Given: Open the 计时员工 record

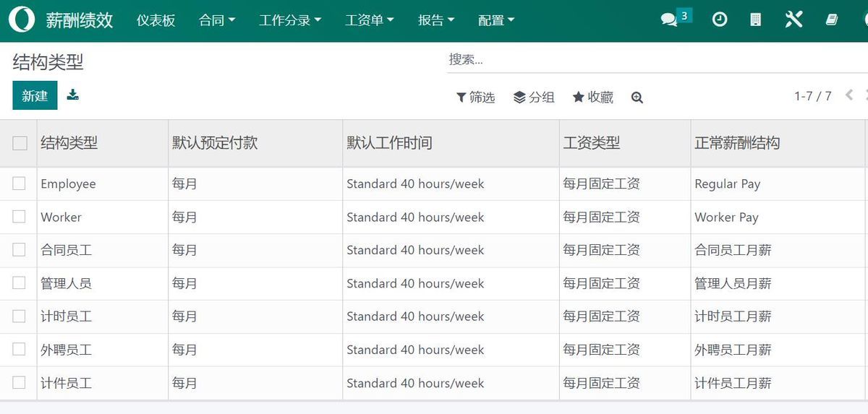Looking at the screenshot, I should click(66, 316).
